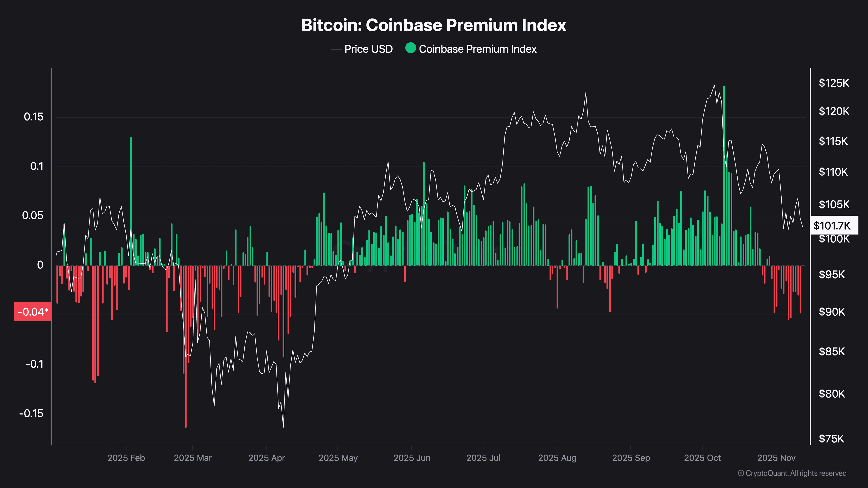The width and height of the screenshot is (868, 488).
Task: Click the chart title Bitcoin: Coinbase Premium Index
Action: pyautogui.click(x=434, y=25)
